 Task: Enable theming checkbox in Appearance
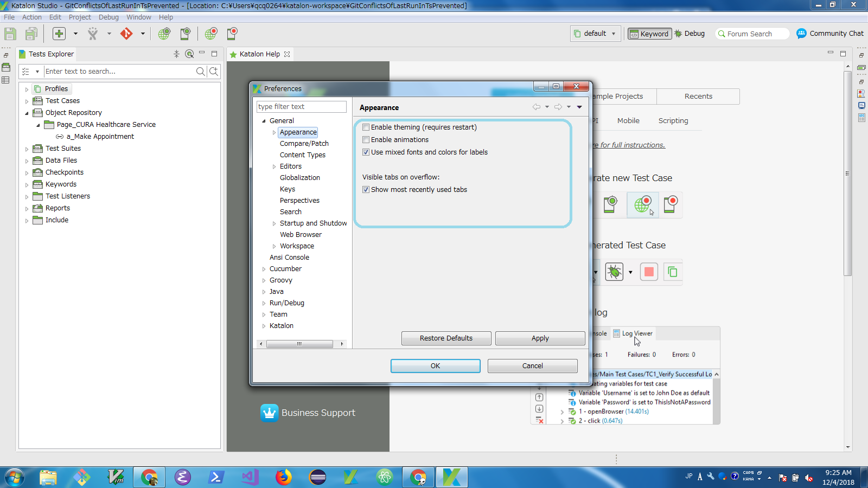366,127
